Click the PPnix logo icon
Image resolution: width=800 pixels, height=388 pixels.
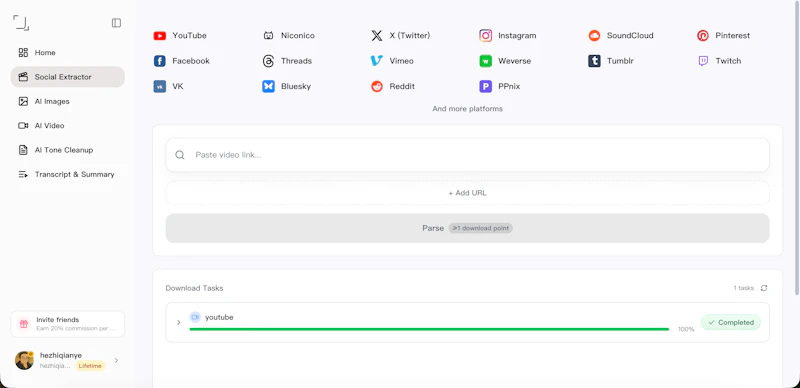click(x=486, y=87)
